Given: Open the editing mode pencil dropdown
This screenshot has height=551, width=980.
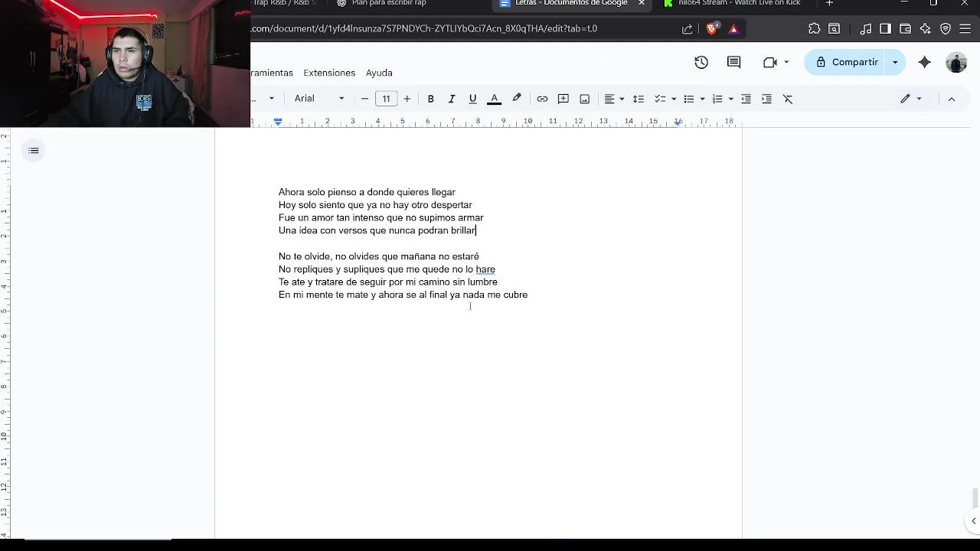Looking at the screenshot, I should click(x=911, y=99).
